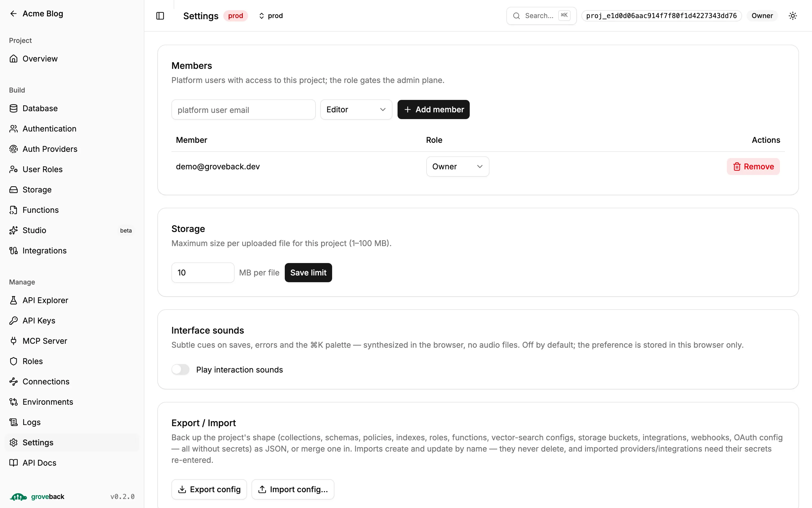
Task: Click the MCP Server plug icon
Action: (x=14, y=341)
